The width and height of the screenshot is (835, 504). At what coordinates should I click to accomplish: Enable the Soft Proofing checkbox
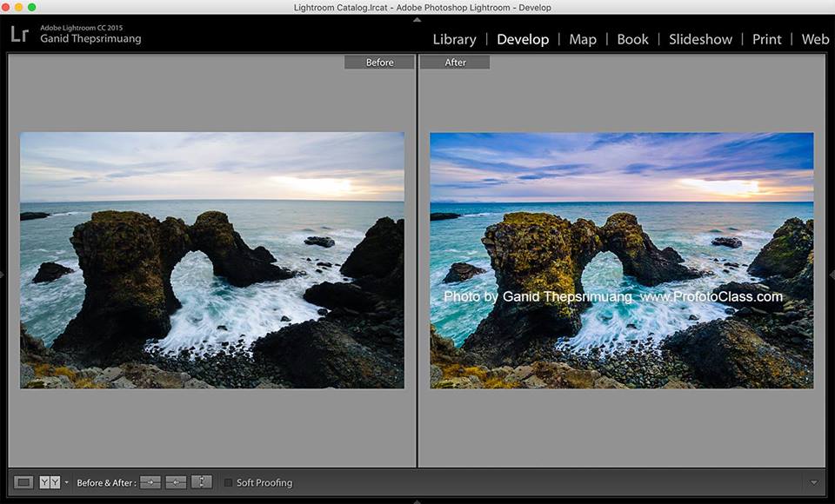tap(229, 482)
